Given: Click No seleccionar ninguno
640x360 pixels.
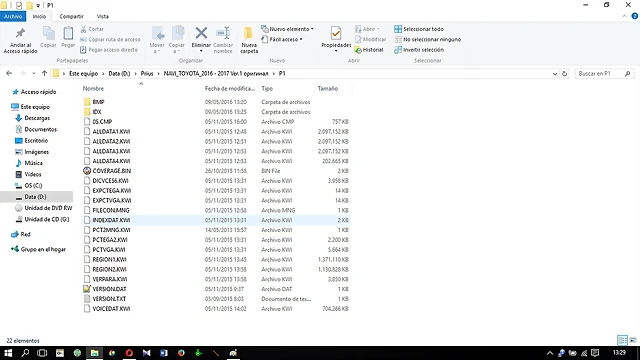Looking at the screenshot, I should (x=427, y=40).
